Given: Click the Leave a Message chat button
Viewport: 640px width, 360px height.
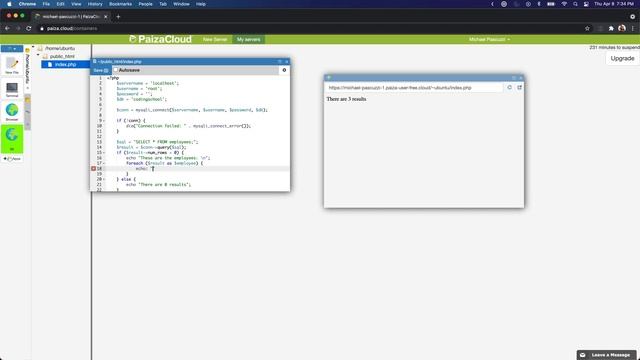Looking at the screenshot, I should pos(607,355).
